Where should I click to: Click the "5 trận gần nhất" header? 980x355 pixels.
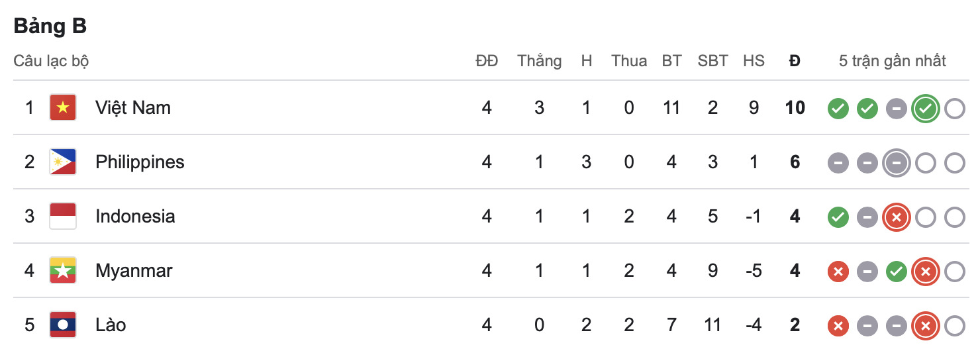(x=892, y=62)
